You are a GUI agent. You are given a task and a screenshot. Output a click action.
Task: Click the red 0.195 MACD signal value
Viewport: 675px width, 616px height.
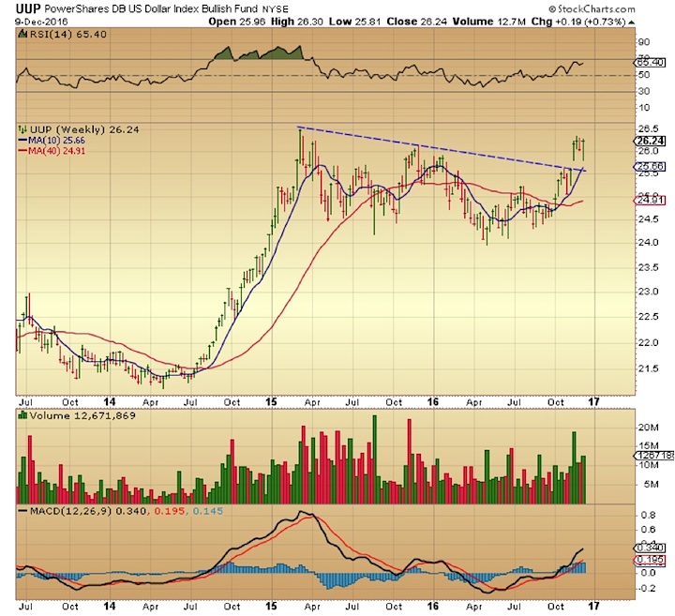coord(169,511)
